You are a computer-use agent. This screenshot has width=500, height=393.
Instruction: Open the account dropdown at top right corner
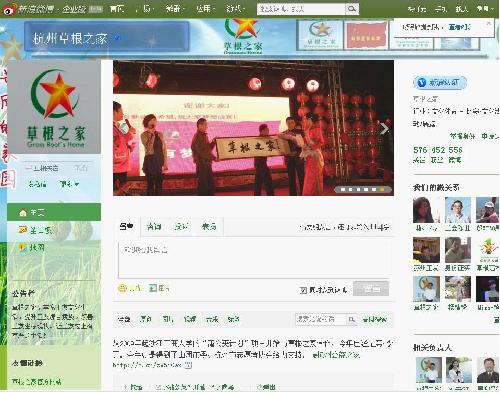pos(485,9)
